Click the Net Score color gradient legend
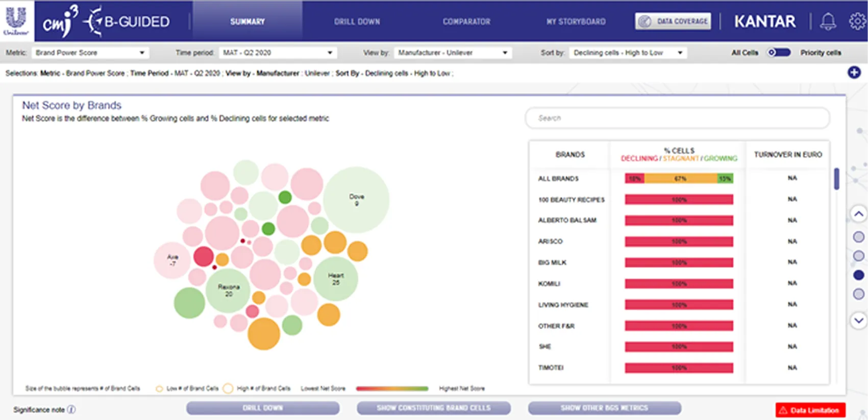 click(392, 388)
